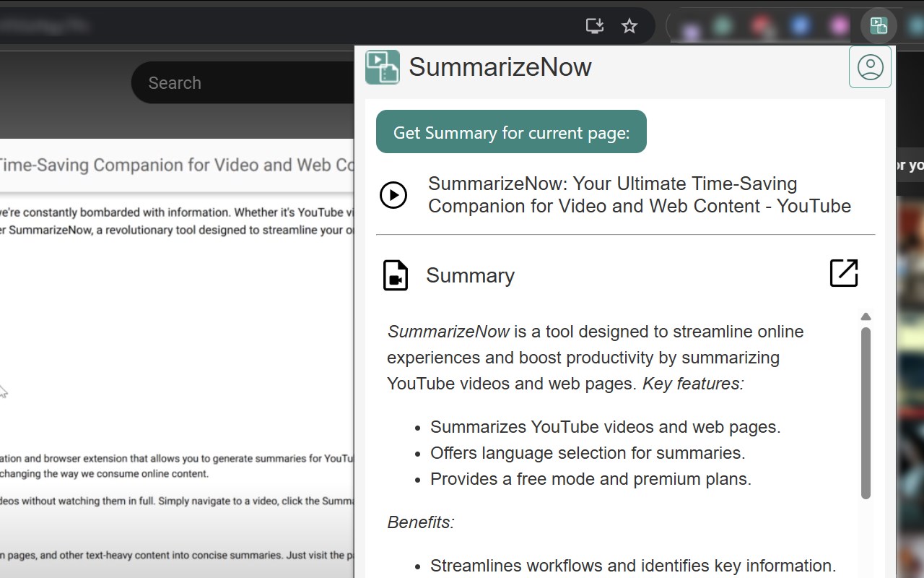
Task: Open the account profile icon in SummarizeNow
Action: click(x=870, y=67)
